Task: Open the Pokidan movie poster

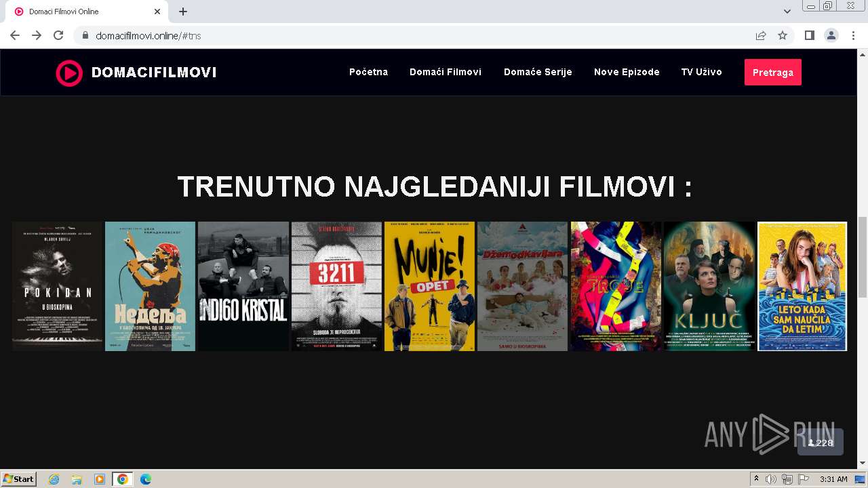Action: pos(57,286)
